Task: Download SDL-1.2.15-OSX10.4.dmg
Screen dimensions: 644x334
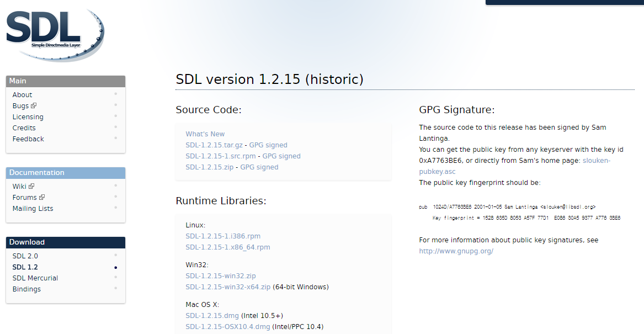Action: click(x=228, y=327)
